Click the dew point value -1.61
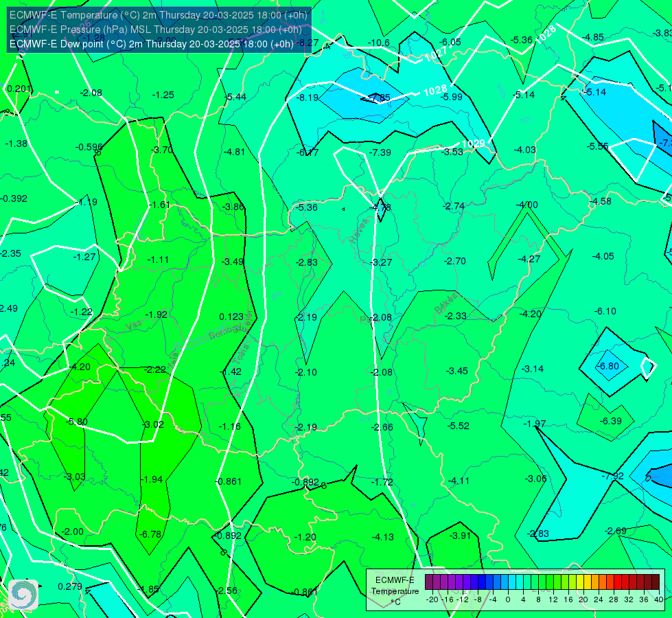The height and width of the screenshot is (618, 672). 159,205
